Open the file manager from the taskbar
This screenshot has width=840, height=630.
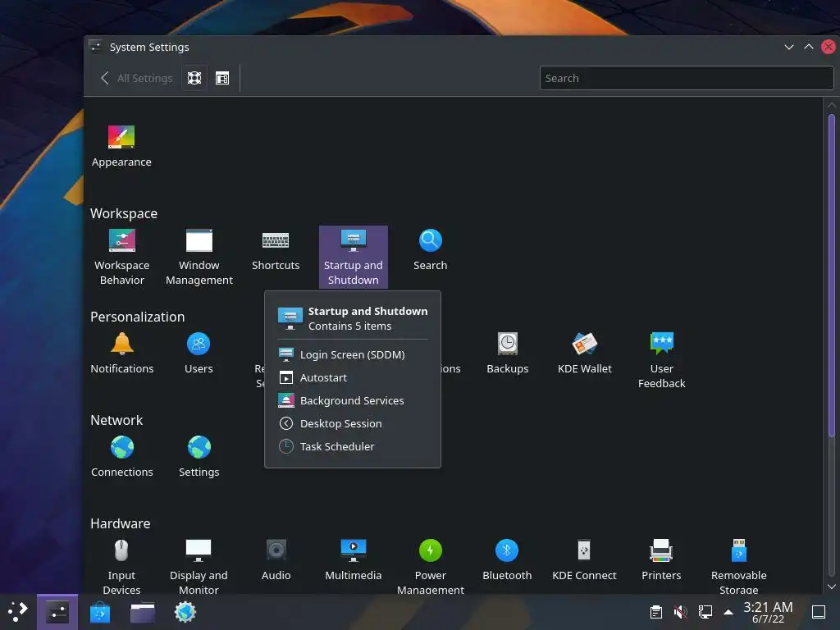tap(143, 612)
